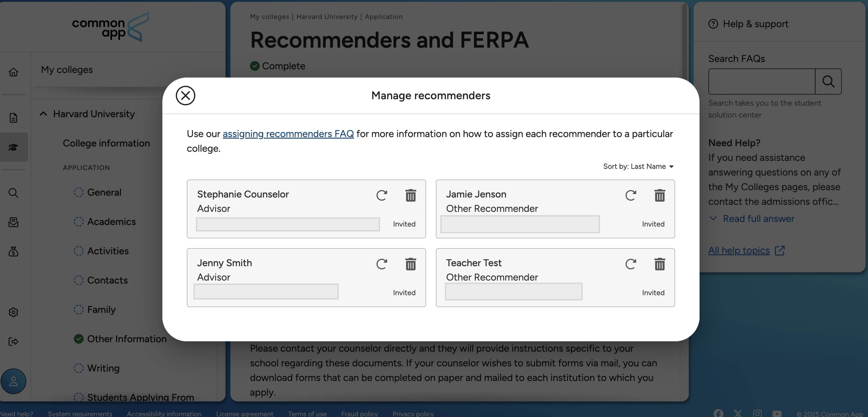The height and width of the screenshot is (417, 868).
Task: Click the Teacher Test recommender name
Action: tap(473, 263)
